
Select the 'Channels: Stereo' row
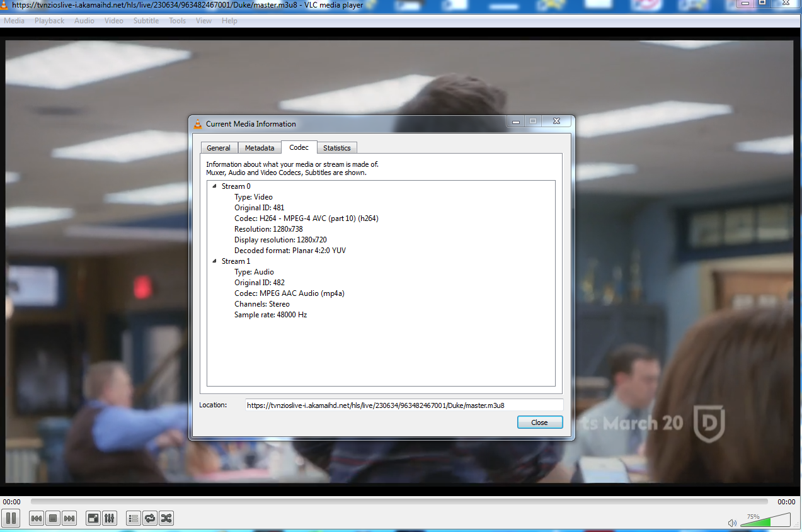(x=262, y=304)
